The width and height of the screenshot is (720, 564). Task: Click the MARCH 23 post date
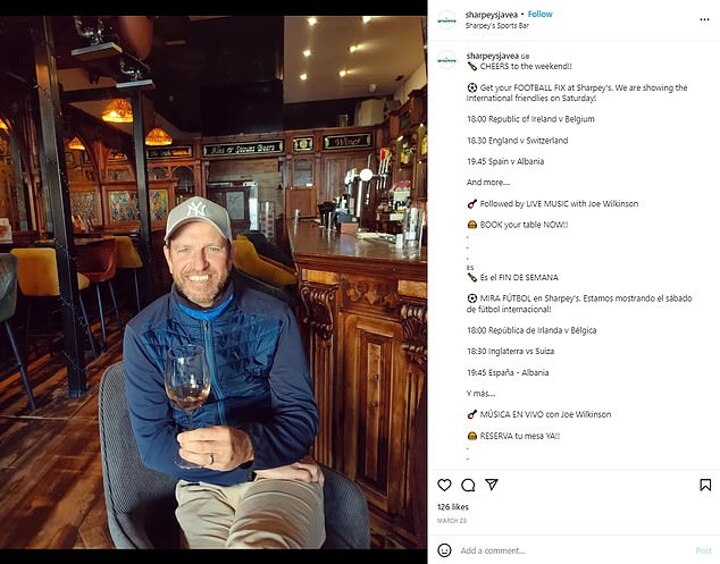(450, 520)
